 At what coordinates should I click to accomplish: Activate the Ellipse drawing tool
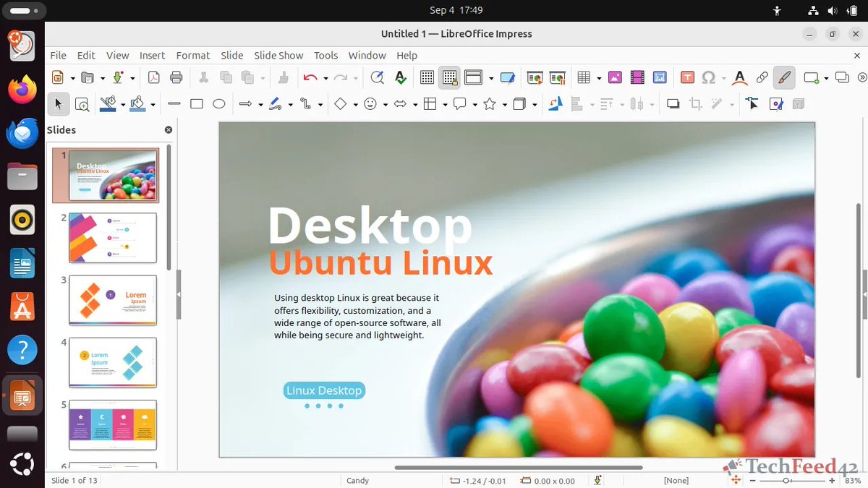(x=219, y=103)
